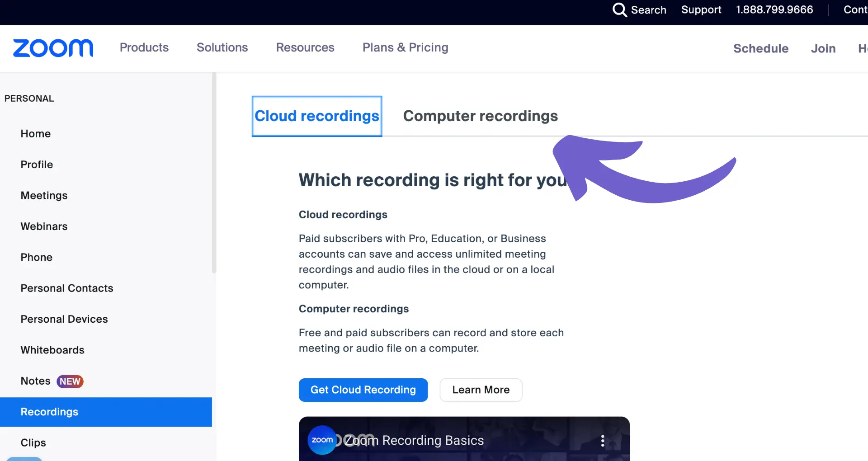Screen dimensions: 868x461
Task: Open Clips in the sidebar
Action: coord(106,443)
